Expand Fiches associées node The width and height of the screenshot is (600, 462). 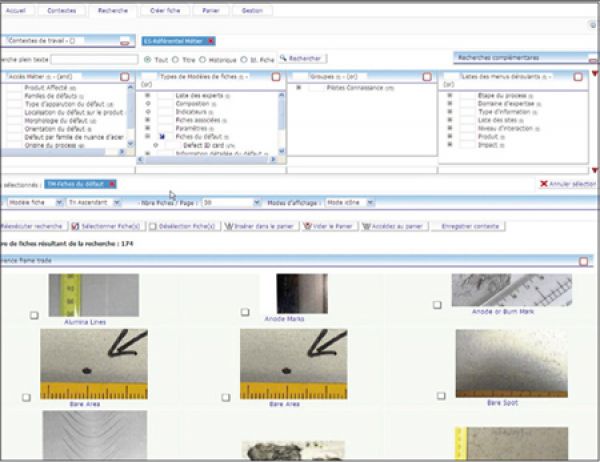(x=148, y=120)
